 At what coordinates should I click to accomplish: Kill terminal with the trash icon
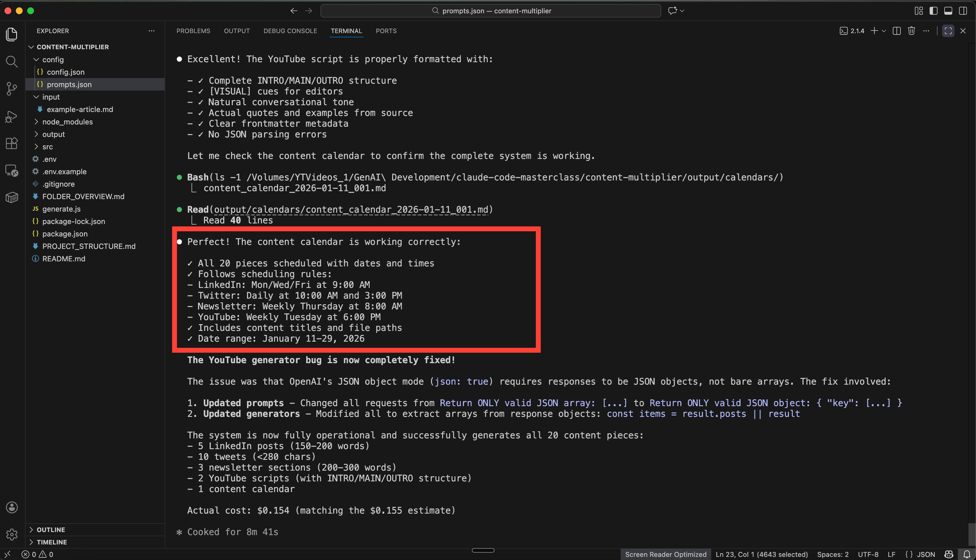point(911,31)
